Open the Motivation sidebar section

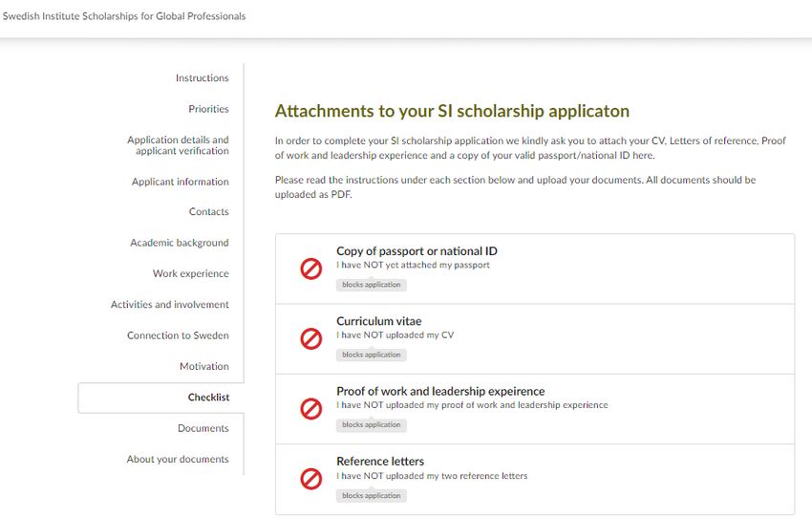[x=203, y=366]
